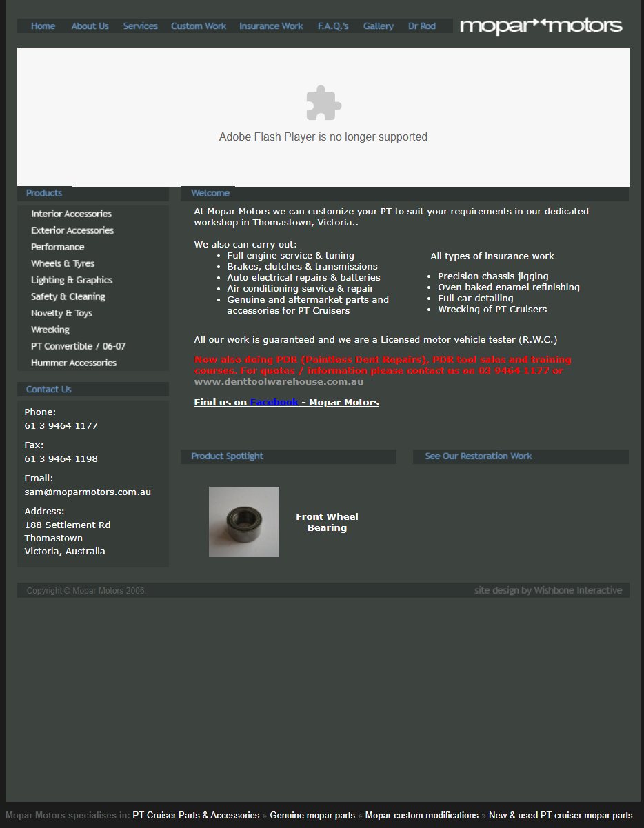Open the Home page
Image resolution: width=644 pixels, height=828 pixels.
(x=43, y=26)
